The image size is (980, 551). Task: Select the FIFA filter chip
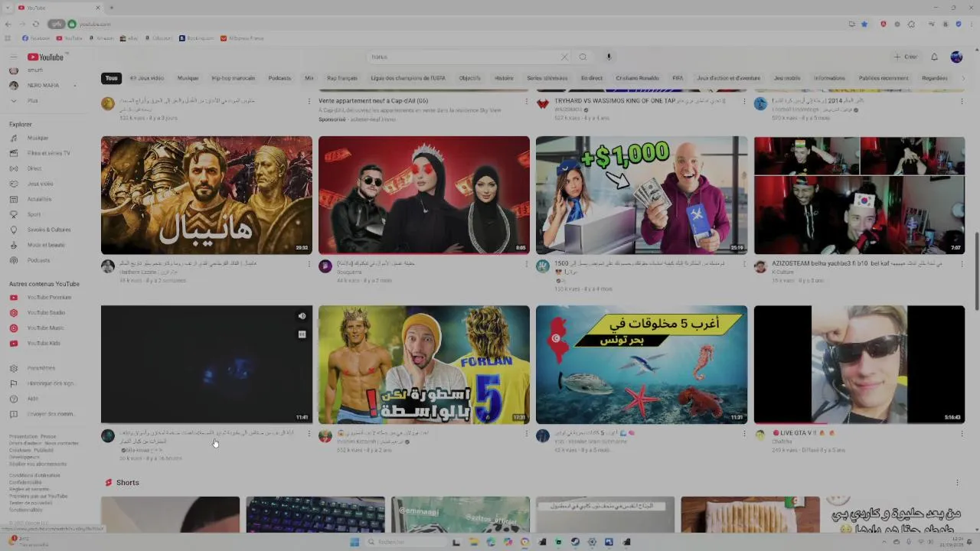click(678, 78)
